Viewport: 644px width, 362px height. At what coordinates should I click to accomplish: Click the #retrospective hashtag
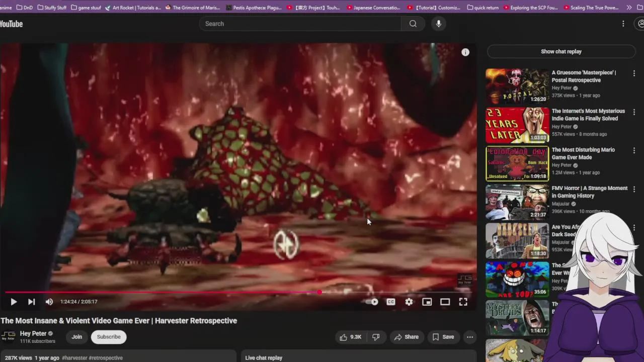(106, 358)
